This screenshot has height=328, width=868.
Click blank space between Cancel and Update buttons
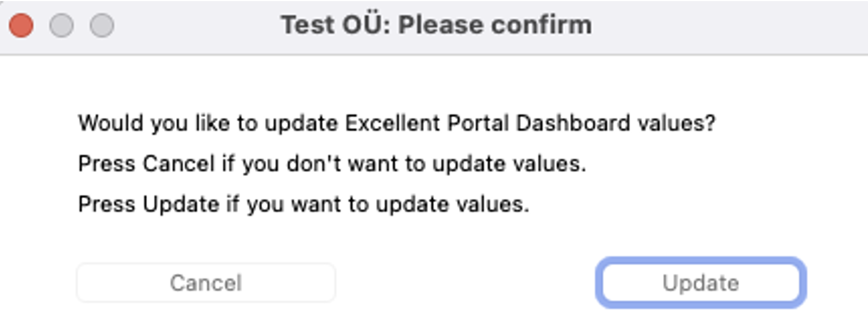tap(464, 283)
